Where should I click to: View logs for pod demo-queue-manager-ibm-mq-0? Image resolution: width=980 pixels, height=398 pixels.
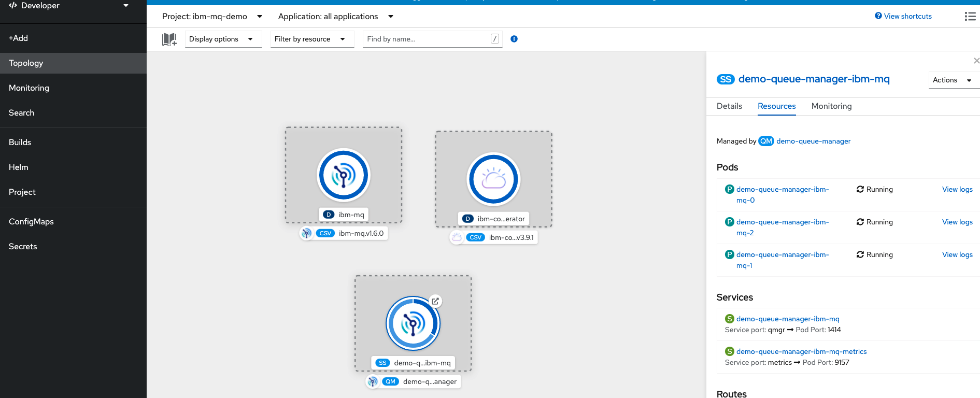[x=957, y=190]
